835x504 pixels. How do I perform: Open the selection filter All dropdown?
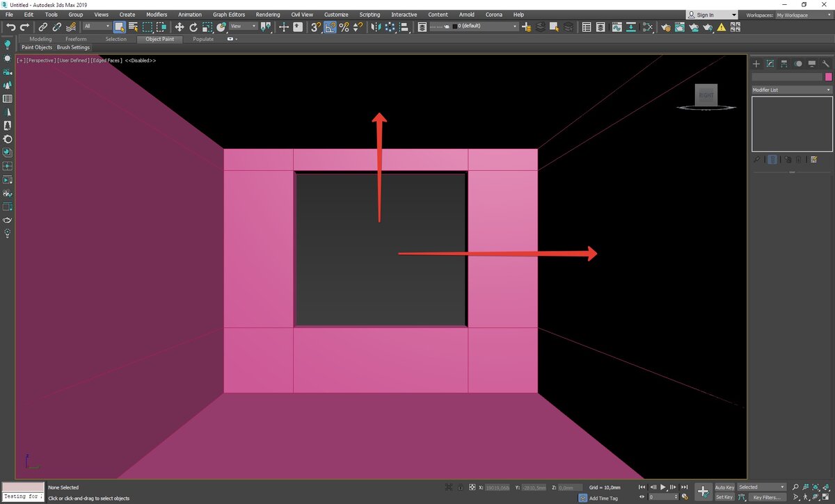point(96,26)
